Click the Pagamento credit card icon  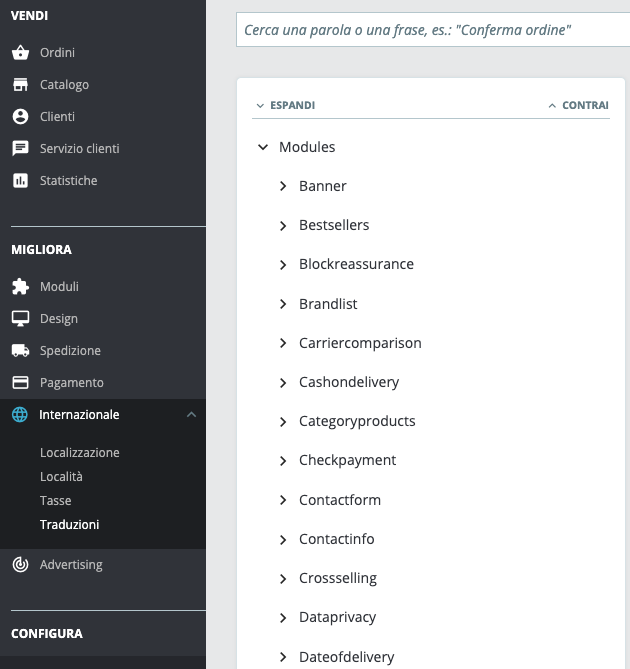pyautogui.click(x=20, y=383)
